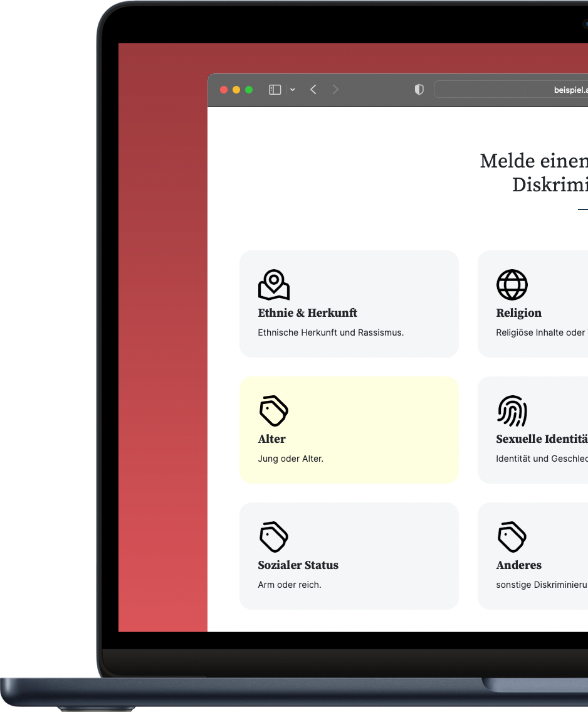Click the map pin icon for Ethnie & Herkunft
Viewport: 588px width, 712px height.
click(274, 285)
